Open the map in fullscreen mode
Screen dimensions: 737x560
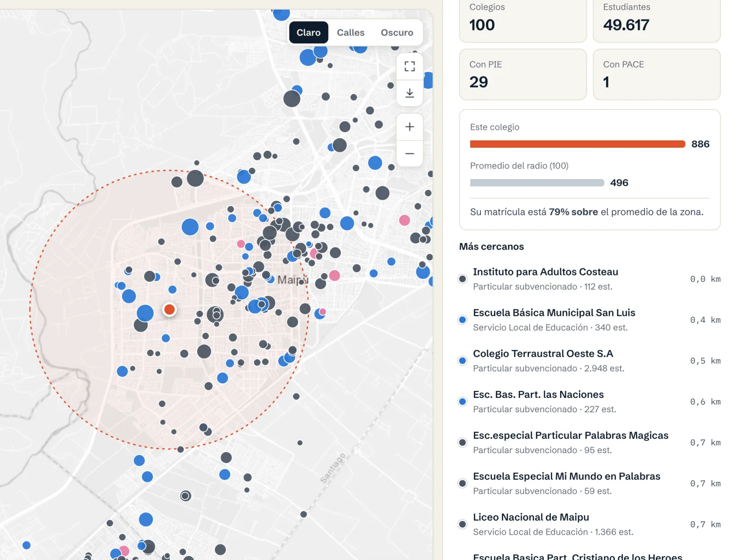[409, 67]
